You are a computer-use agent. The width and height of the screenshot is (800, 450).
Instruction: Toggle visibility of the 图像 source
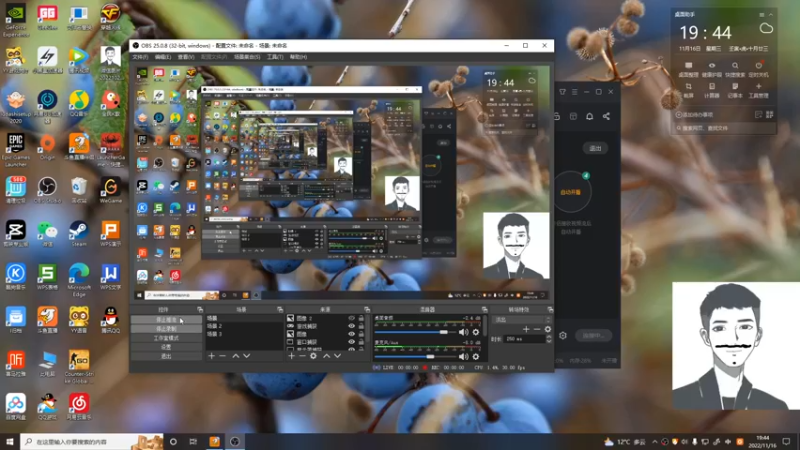351,334
